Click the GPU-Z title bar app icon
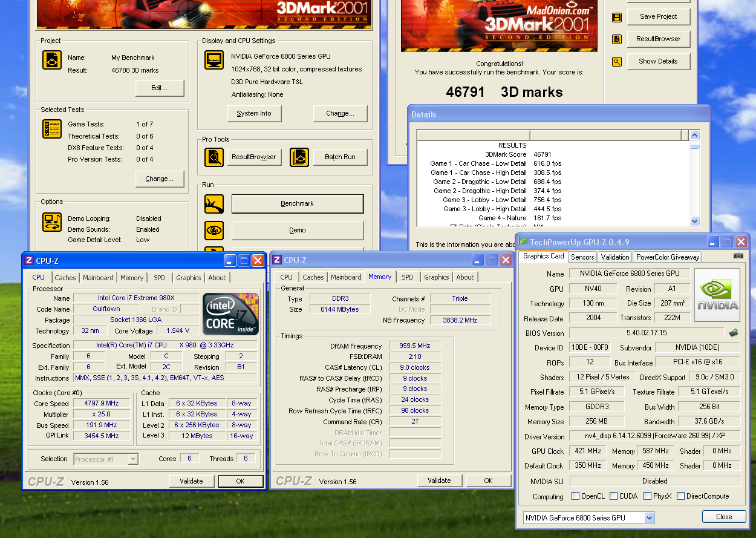 tap(523, 242)
